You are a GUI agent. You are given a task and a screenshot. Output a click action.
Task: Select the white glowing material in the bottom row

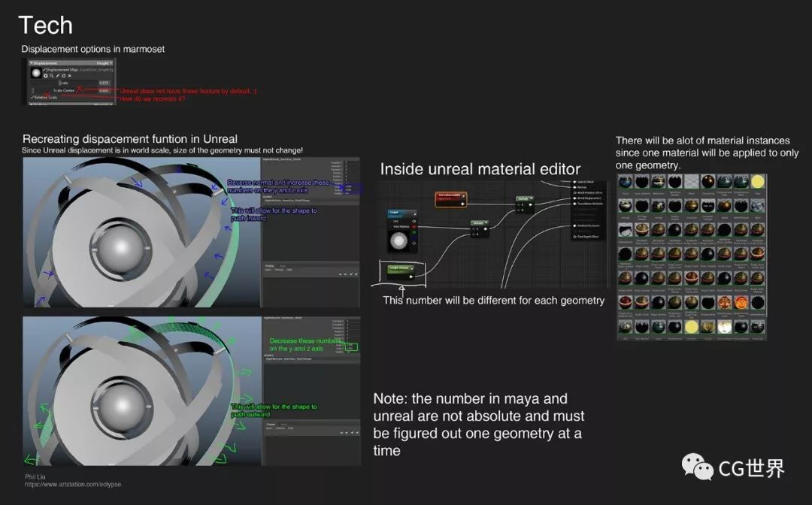point(725,326)
